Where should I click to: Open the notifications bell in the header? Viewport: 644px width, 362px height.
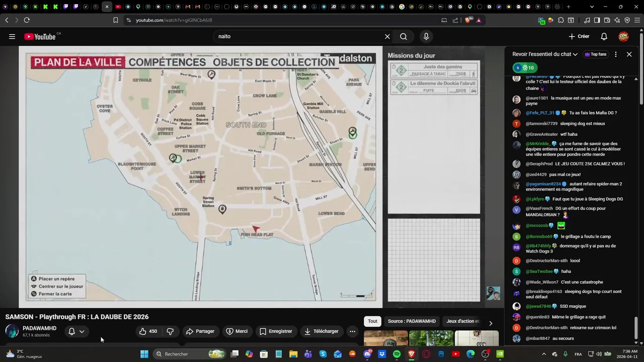604,36
